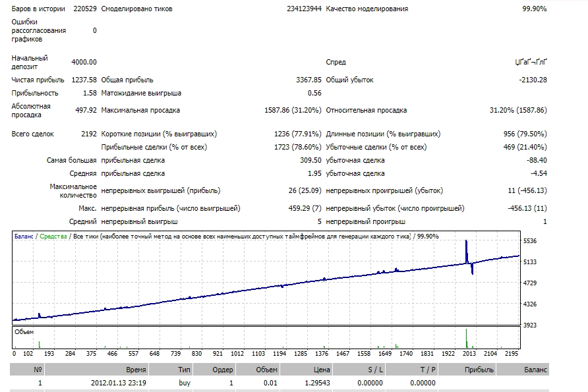Click profit trades value 1723 (78.60%)
Screen dimensions: 588x392
(x=298, y=147)
